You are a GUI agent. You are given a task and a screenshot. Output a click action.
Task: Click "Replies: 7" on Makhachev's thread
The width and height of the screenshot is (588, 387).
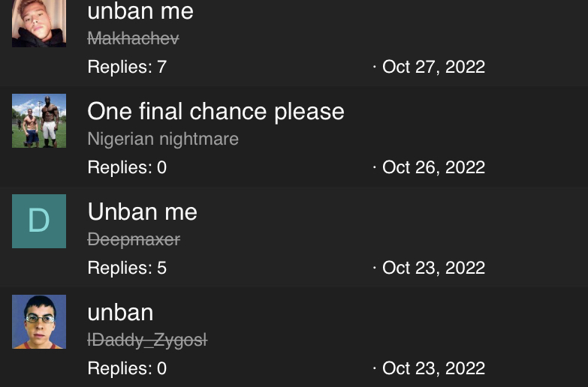tap(127, 67)
